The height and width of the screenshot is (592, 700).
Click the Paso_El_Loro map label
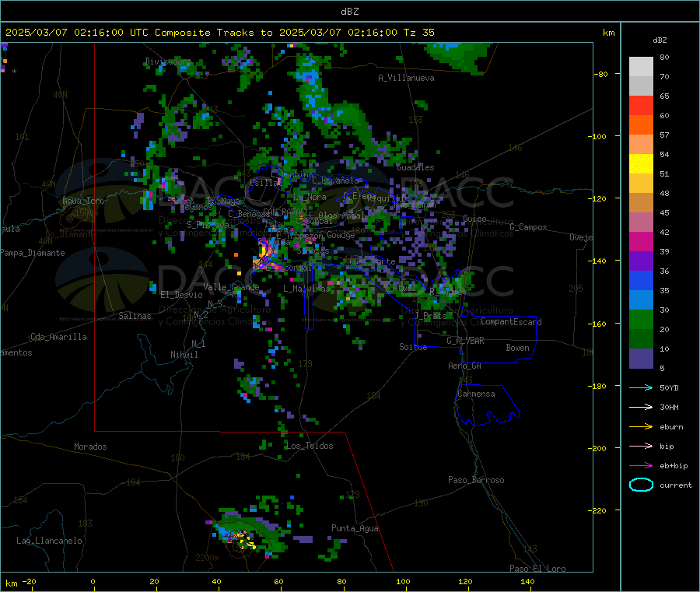[x=537, y=569]
